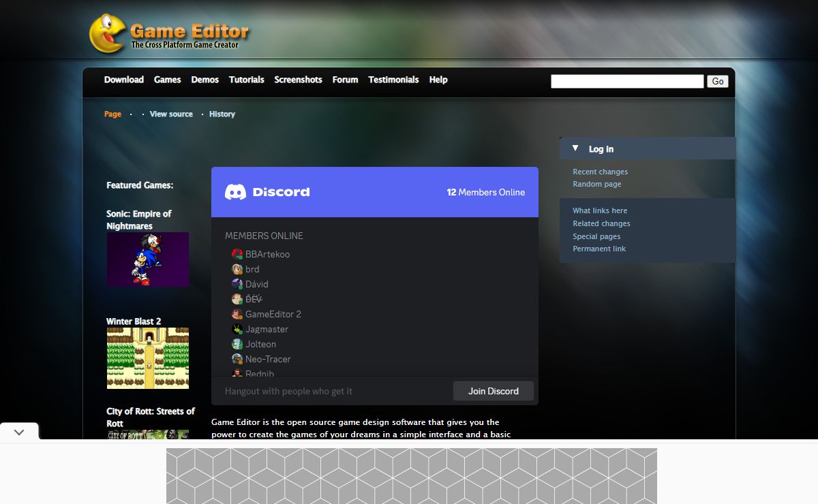Open the Tutorials menu item
Screen dimensions: 818x504
tap(247, 80)
